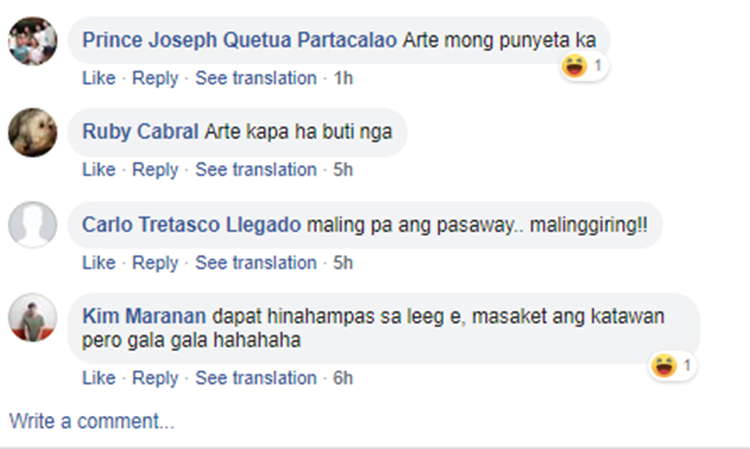Open Ruby Cabral's dog profile picture

[x=33, y=132]
